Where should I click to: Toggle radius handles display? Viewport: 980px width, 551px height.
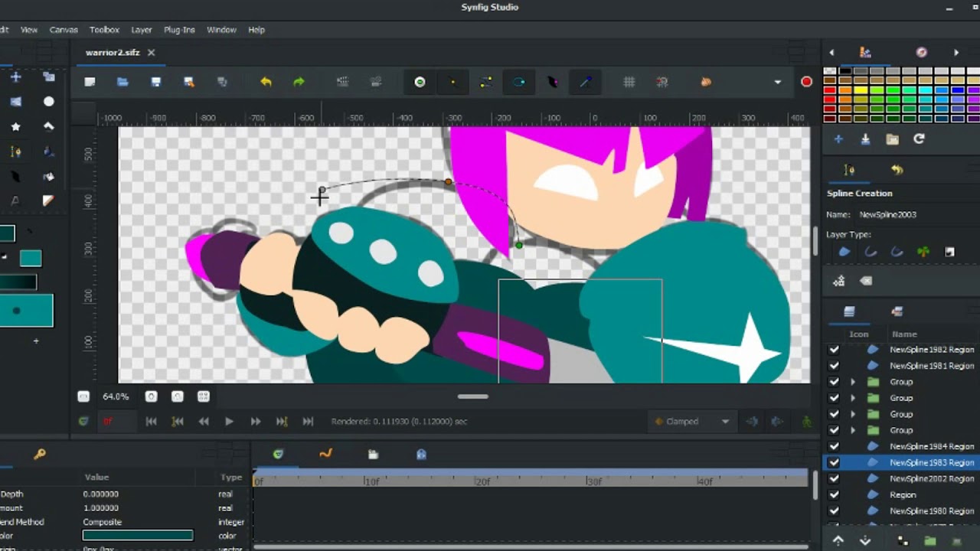click(x=519, y=82)
